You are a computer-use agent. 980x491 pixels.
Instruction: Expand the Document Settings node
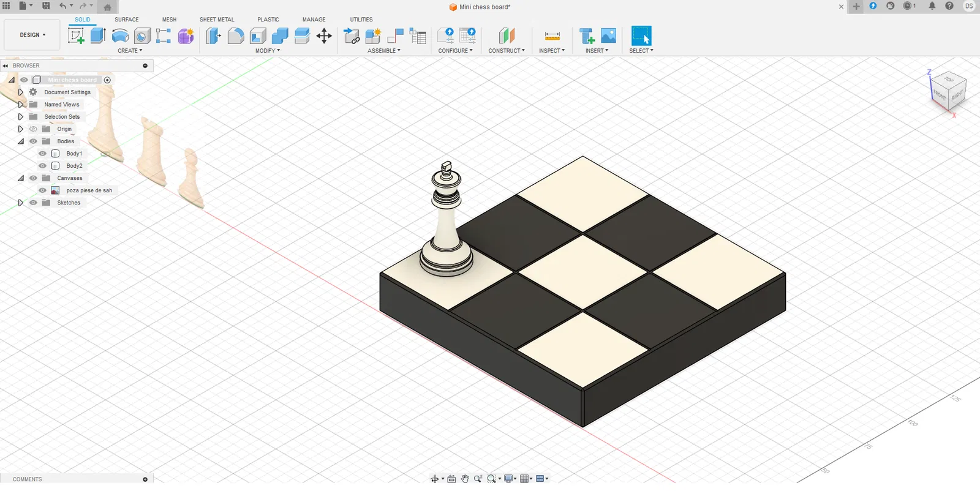tap(21, 92)
